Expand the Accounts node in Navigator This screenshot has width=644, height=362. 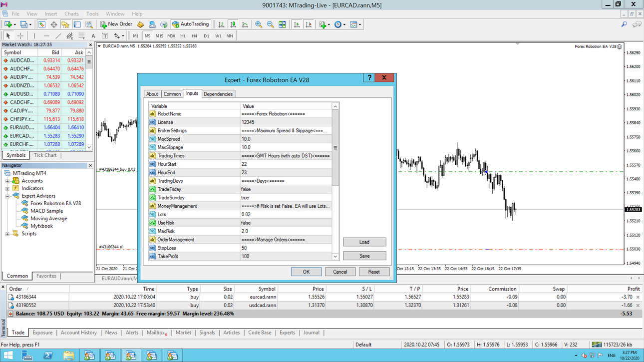coord(7,181)
